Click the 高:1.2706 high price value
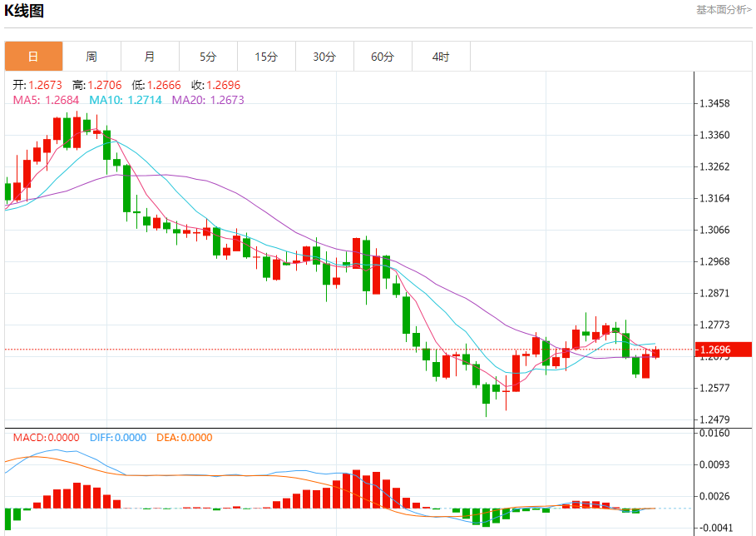756x536 pixels. click(97, 86)
